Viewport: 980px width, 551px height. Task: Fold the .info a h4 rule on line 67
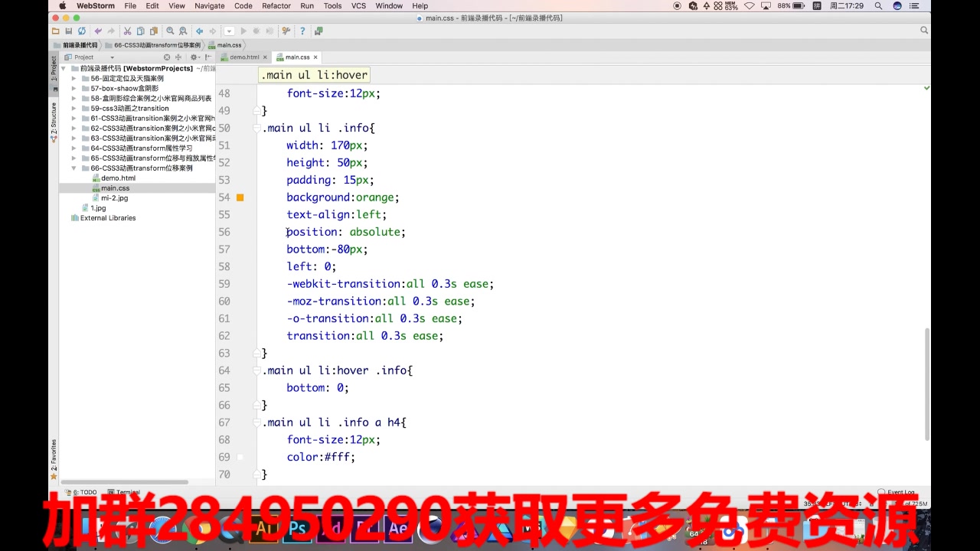(x=256, y=422)
